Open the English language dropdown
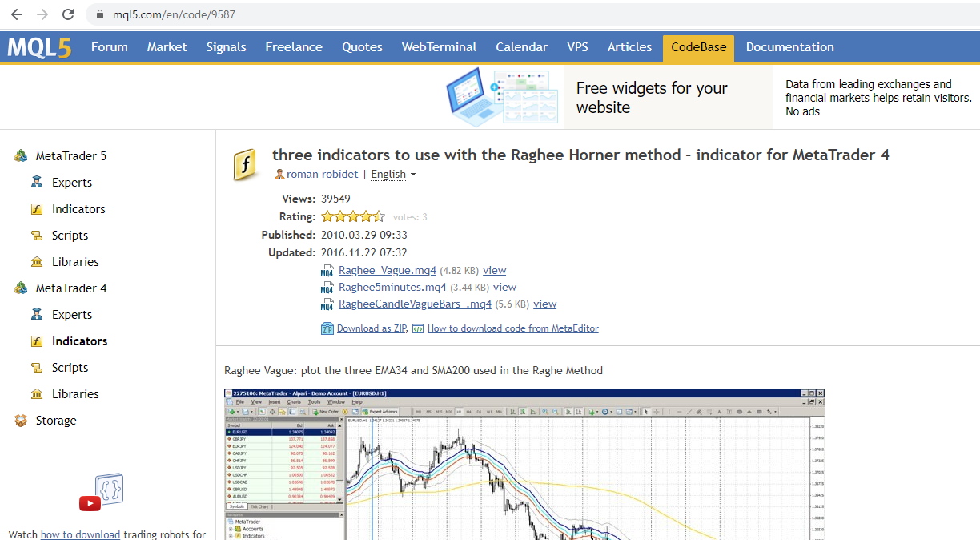Viewport: 980px width, 540px height. (393, 174)
